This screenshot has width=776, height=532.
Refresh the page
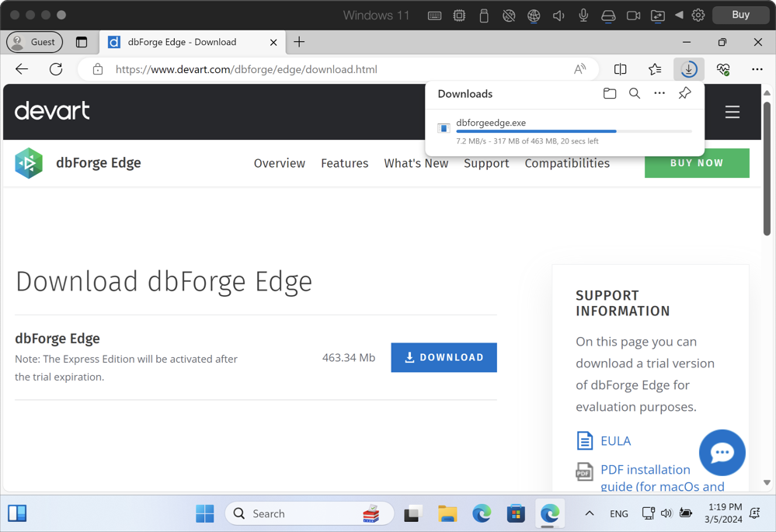coord(56,69)
